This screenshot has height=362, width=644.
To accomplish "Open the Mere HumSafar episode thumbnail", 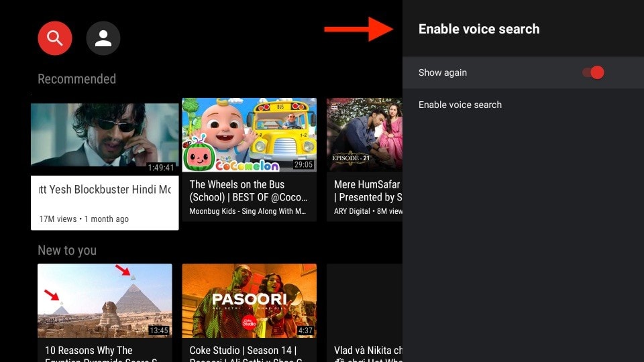I will click(x=364, y=135).
